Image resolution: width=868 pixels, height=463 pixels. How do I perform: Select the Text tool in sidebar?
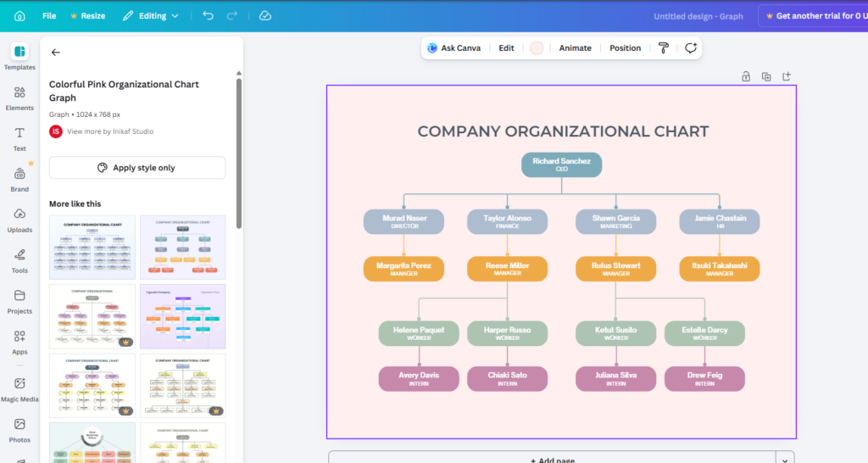(19, 138)
